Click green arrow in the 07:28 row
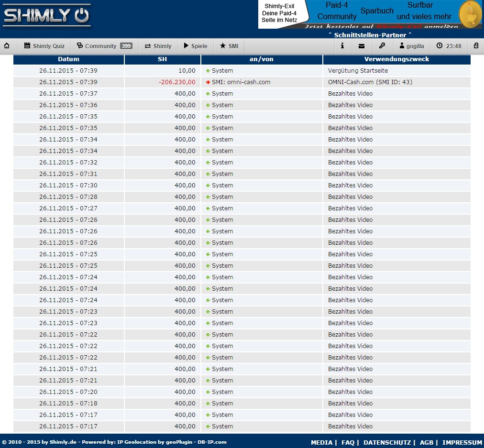 pyautogui.click(x=208, y=197)
